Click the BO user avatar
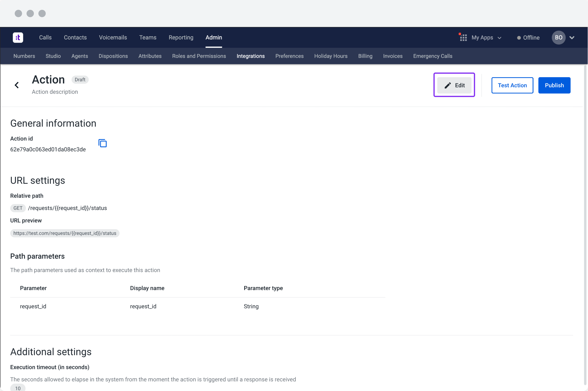The image size is (588, 391). click(558, 38)
